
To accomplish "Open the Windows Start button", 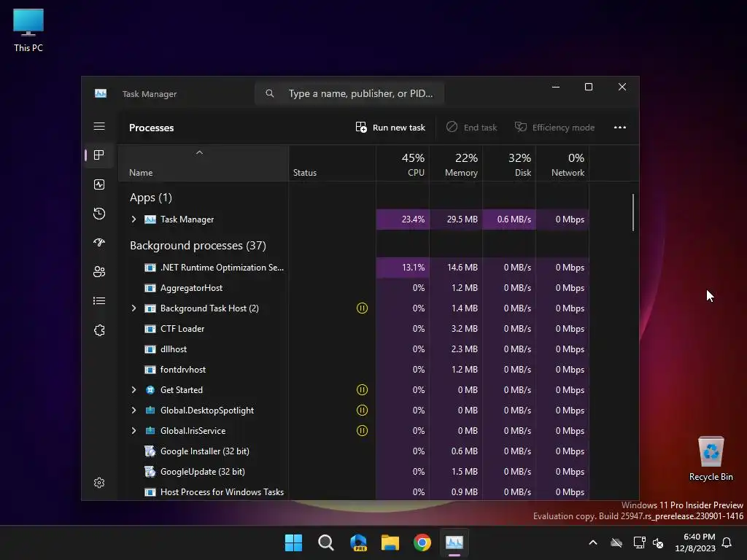I will [x=293, y=542].
